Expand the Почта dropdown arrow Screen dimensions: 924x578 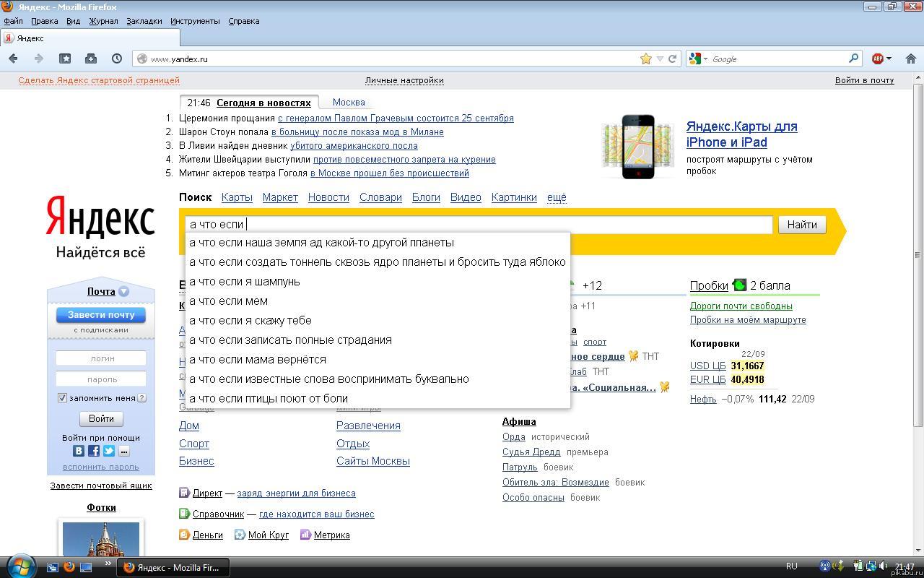[123, 291]
